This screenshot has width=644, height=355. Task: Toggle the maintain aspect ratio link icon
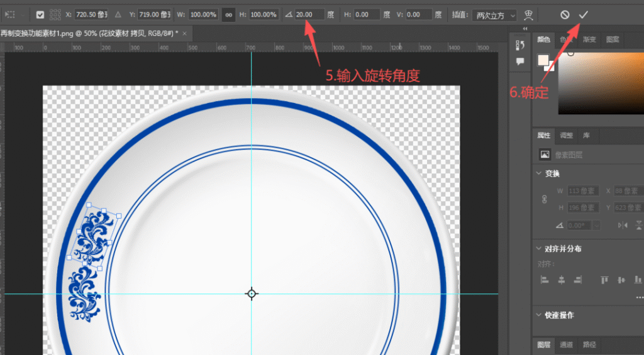click(x=229, y=15)
